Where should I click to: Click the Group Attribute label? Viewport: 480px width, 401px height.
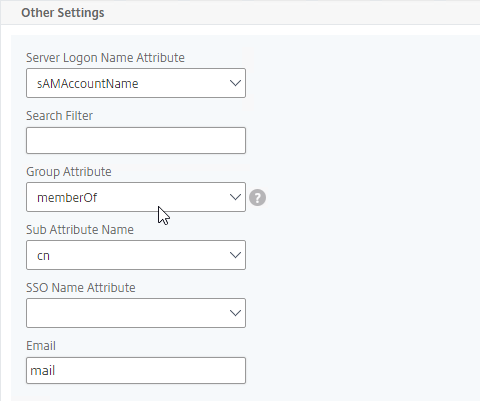coord(69,172)
